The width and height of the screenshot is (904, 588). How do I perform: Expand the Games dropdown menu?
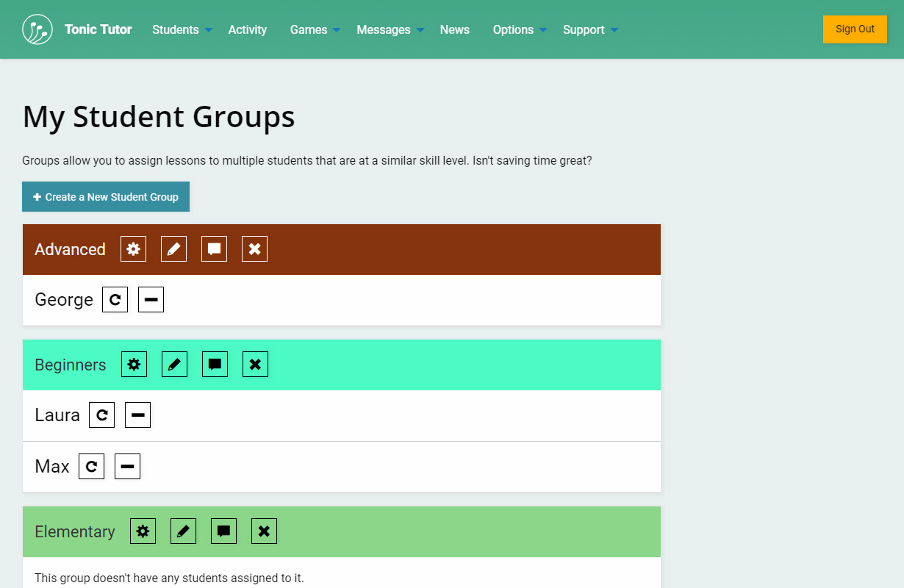[315, 30]
